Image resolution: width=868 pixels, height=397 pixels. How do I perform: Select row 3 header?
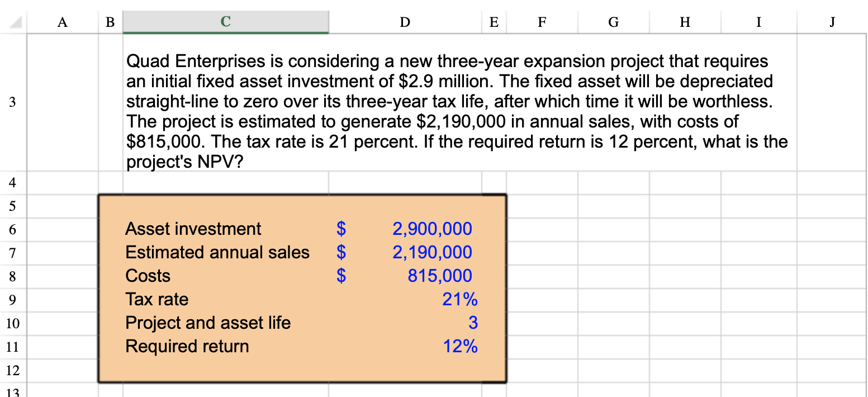click(12, 102)
